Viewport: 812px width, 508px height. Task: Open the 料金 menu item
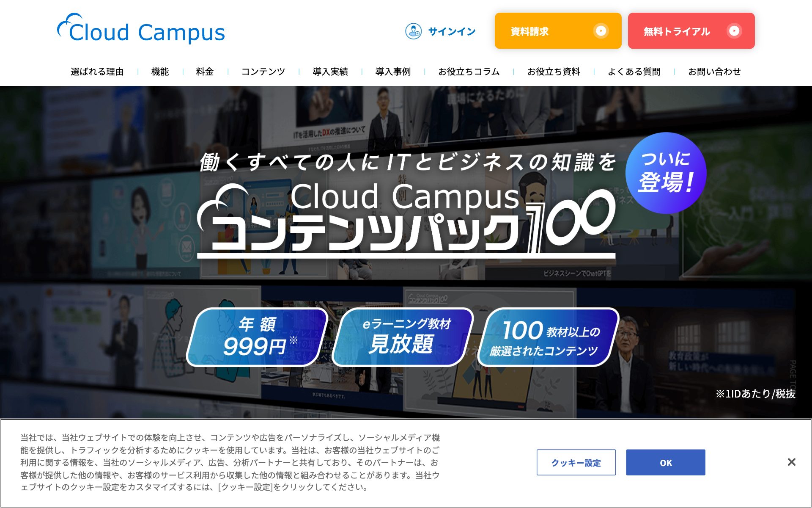click(205, 72)
